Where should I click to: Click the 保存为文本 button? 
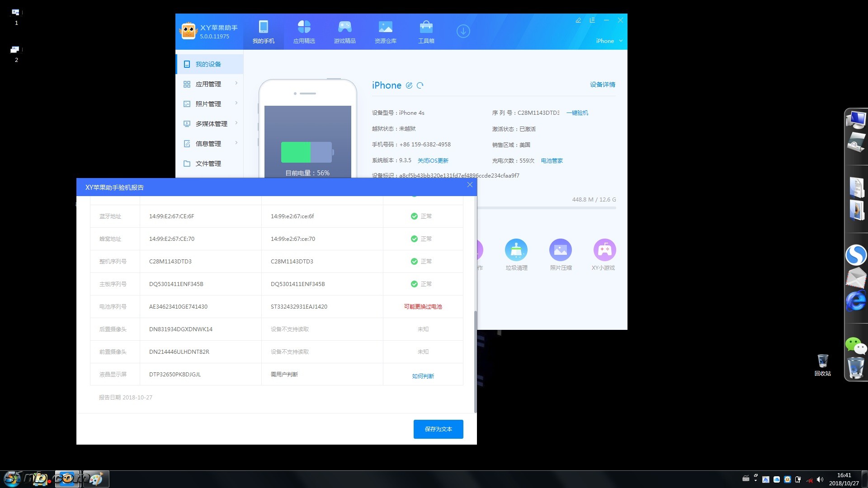coord(438,429)
